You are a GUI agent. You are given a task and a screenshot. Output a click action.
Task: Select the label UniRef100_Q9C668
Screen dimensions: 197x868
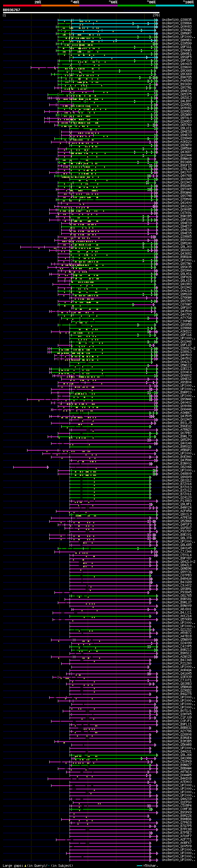click(177, 71)
